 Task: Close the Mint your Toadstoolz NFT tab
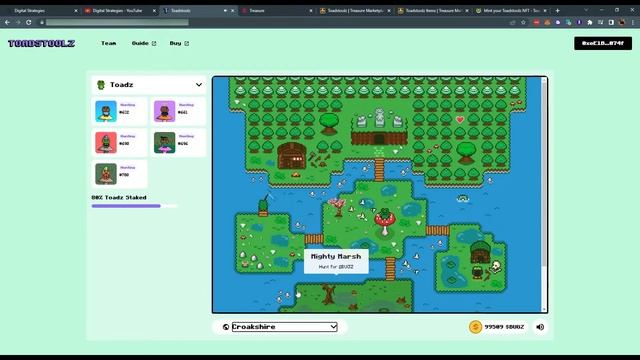[x=545, y=11]
